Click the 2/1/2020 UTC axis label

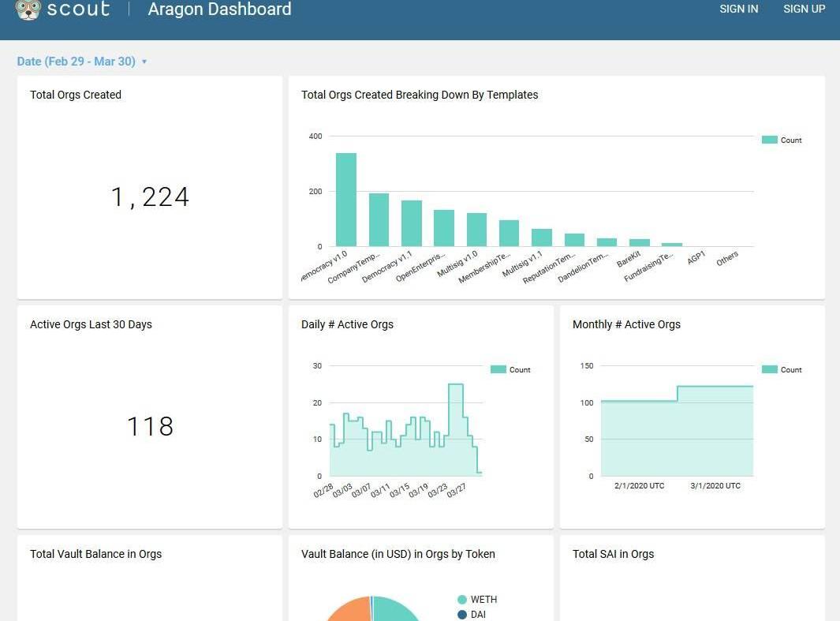pos(639,486)
